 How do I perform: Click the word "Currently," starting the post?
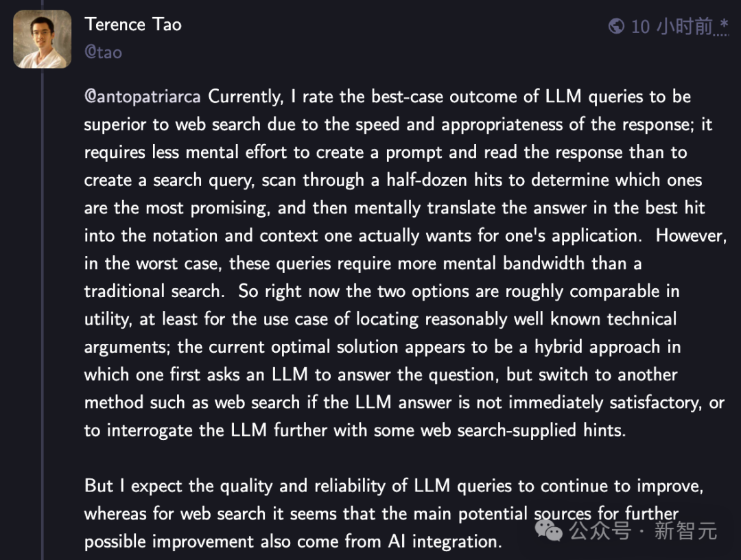coord(245,97)
